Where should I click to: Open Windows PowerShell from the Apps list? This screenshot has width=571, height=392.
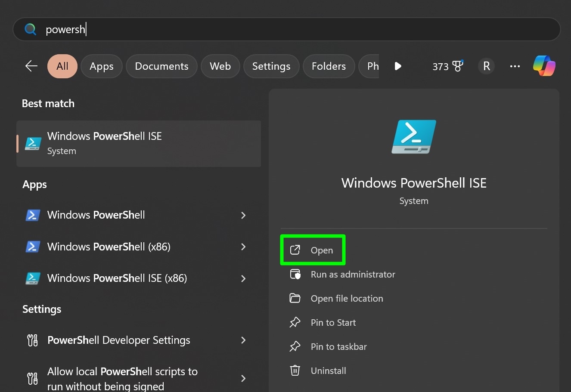[x=139, y=215]
